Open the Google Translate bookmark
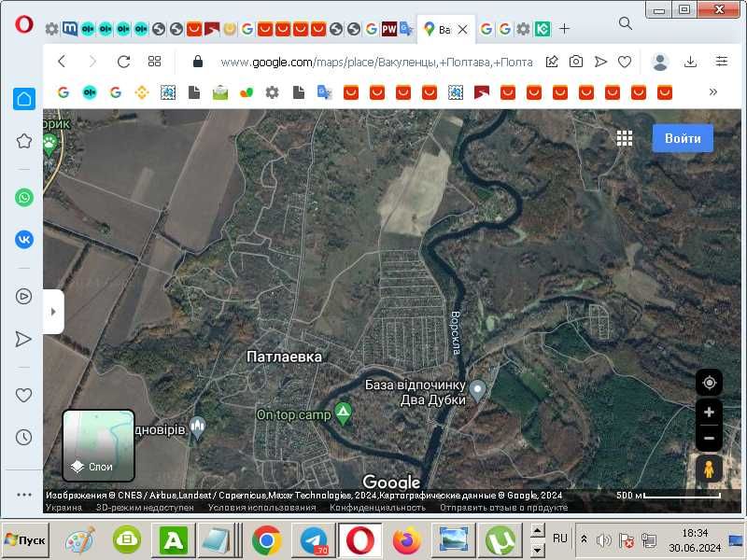This screenshot has width=747, height=560. click(324, 91)
